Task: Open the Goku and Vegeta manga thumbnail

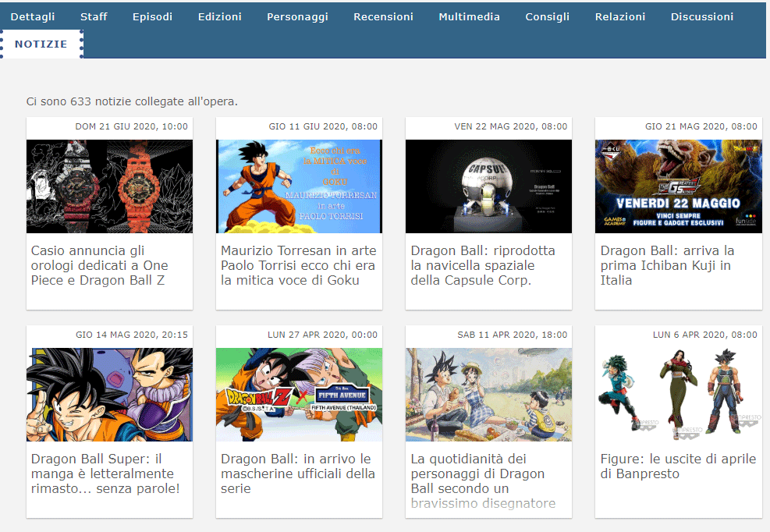Action: point(109,395)
